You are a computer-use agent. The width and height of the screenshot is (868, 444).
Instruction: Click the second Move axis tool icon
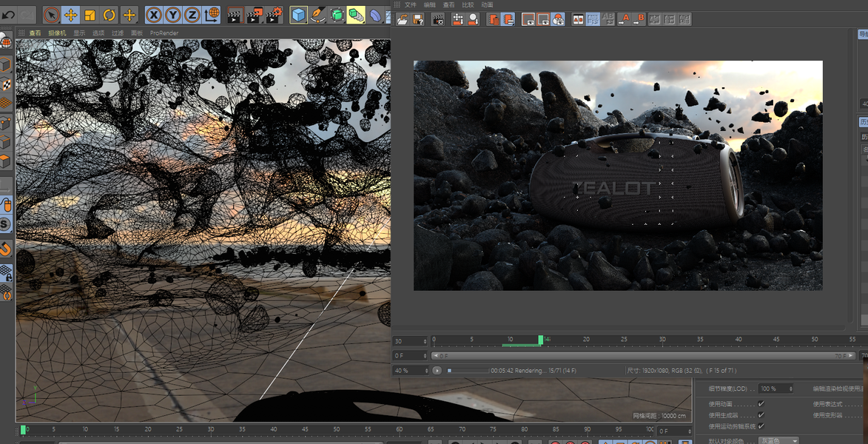[129, 15]
